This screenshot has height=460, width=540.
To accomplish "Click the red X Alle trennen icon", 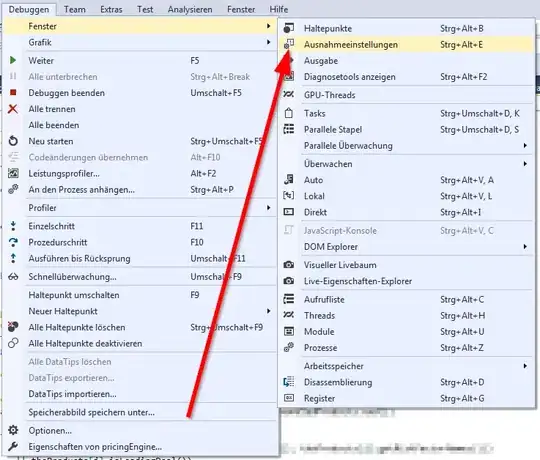I will pyautogui.click(x=13, y=109).
